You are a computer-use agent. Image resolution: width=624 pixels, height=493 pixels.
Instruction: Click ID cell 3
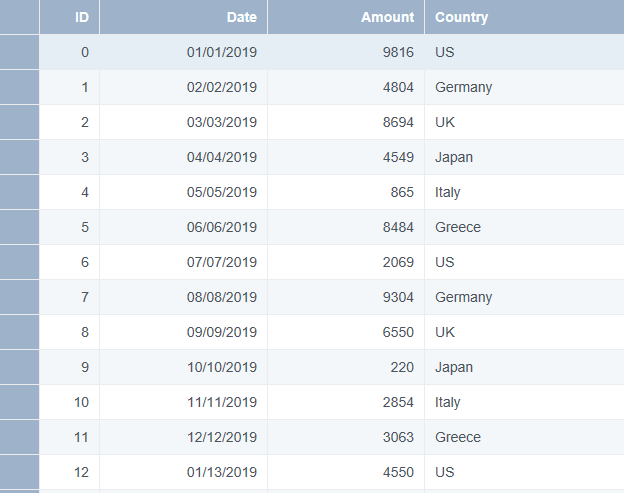point(70,157)
